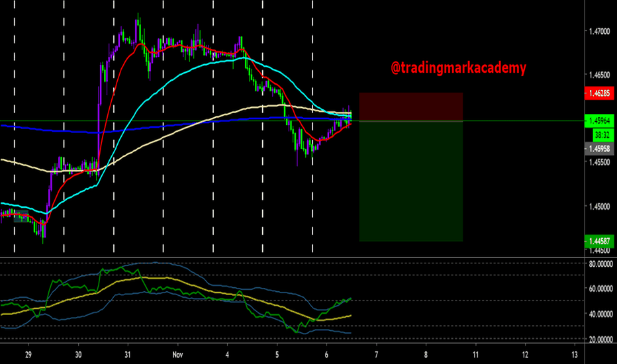Click the date label 6 on time axis
Image resolution: width=617 pixels, height=364 pixels.
pos(326,355)
